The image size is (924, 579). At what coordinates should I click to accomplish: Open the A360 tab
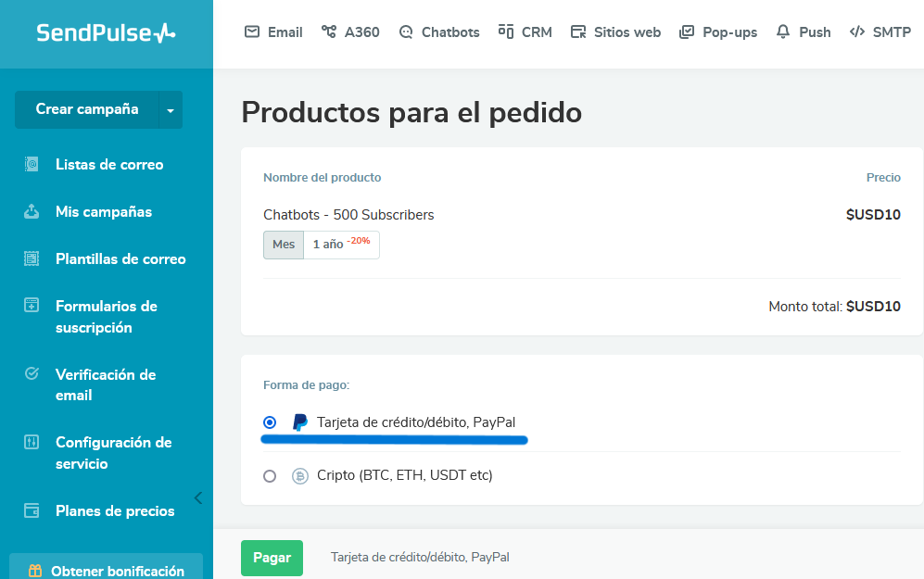(350, 31)
